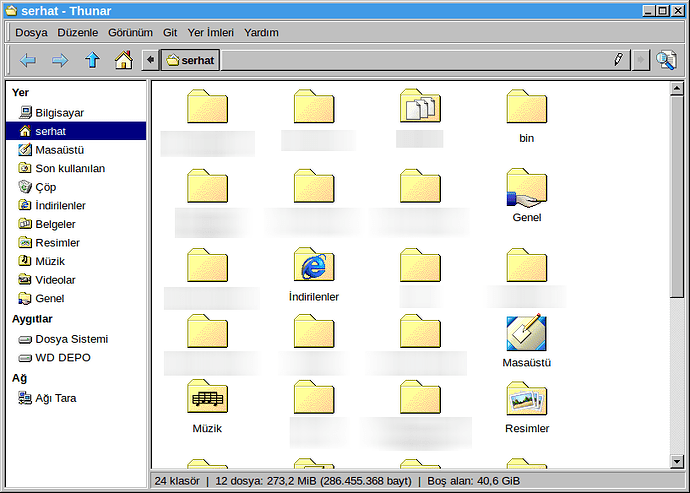Open the Dosya menu

(31, 32)
